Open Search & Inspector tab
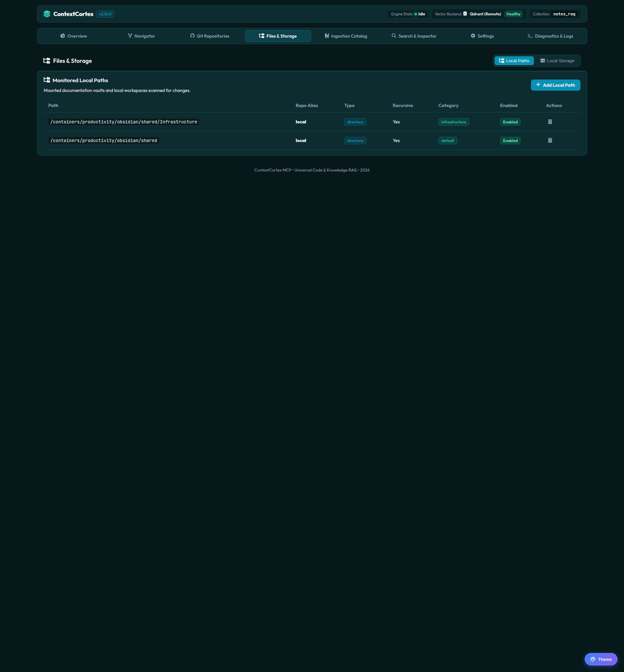 click(414, 36)
